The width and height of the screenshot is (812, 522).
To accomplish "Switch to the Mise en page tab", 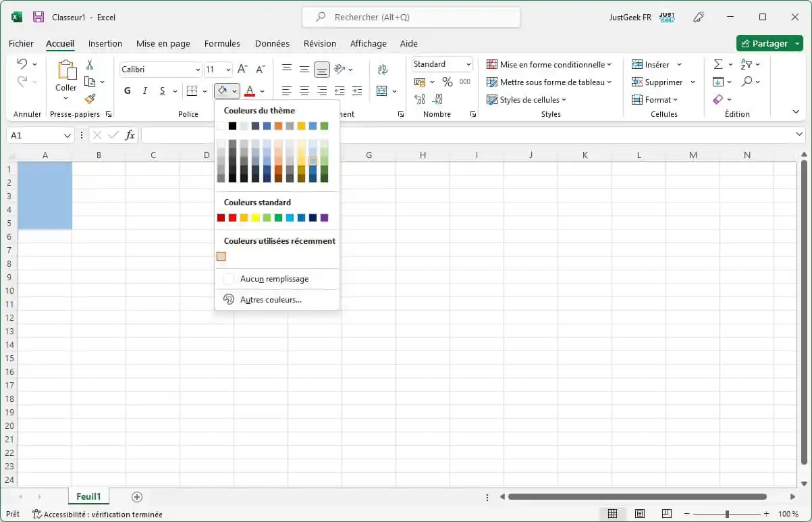I will tap(163, 43).
